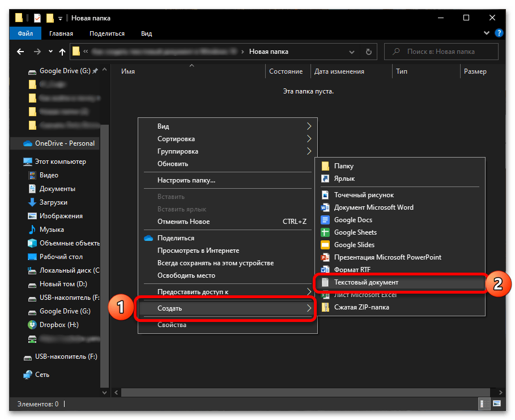Image resolution: width=515 pixels, height=420 pixels.
Task: Choose 'Свойства' in the context menu
Action: point(172,325)
